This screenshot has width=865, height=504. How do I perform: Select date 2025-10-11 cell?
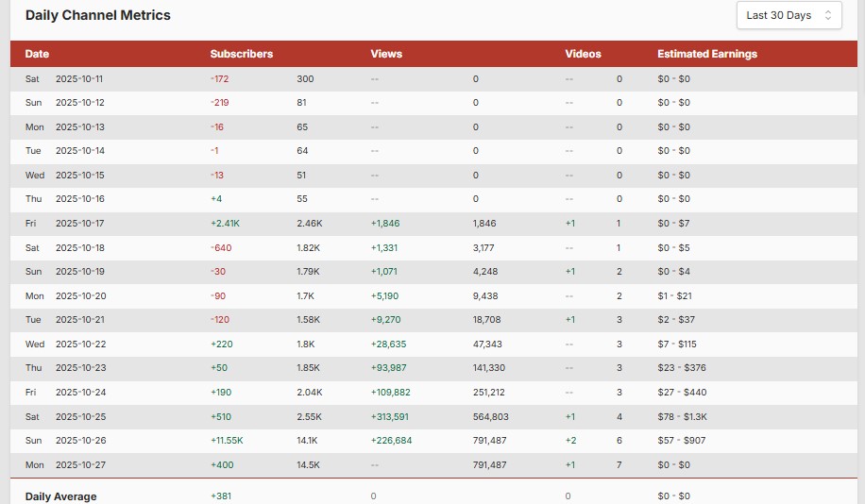coord(79,79)
